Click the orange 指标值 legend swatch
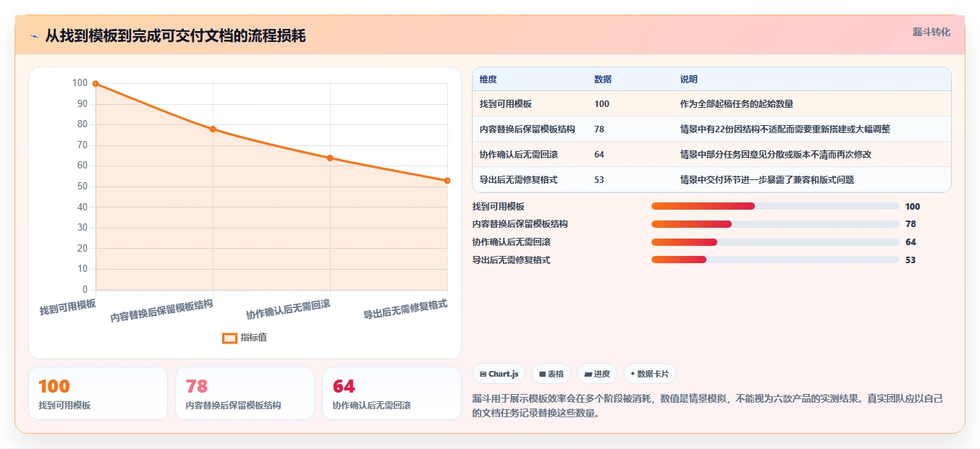Viewport: 980px width, 449px height. point(229,338)
